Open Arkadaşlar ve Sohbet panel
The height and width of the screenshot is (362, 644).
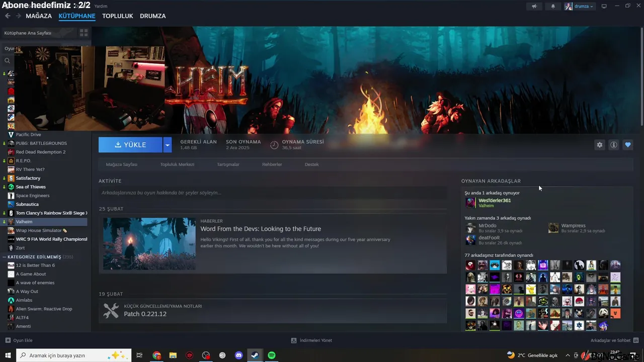(614, 340)
